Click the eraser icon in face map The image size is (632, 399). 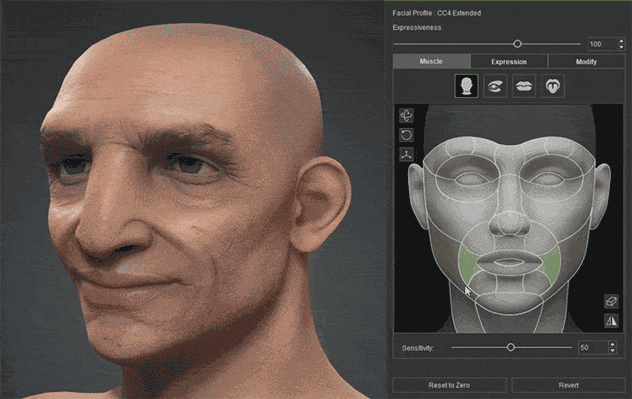[611, 301]
